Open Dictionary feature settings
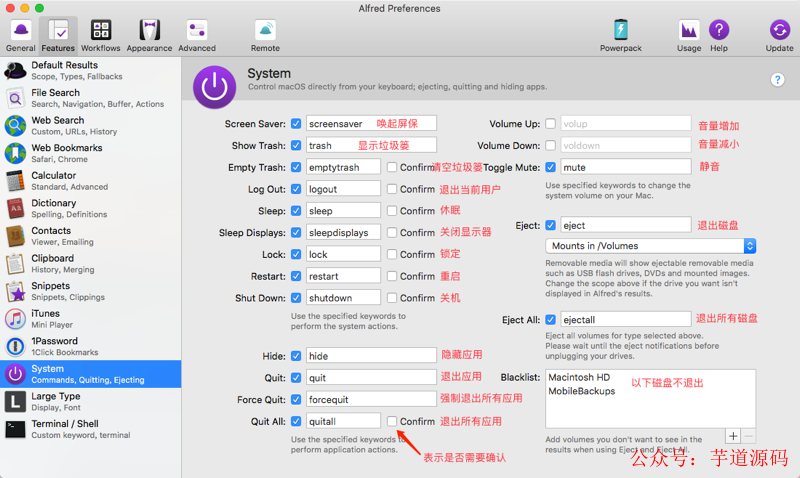The image size is (800, 478). 90,208
